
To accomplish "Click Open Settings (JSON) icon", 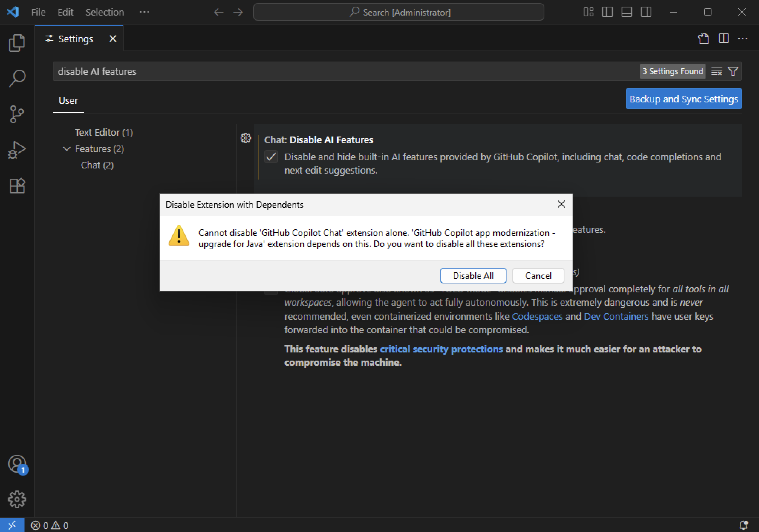I will pos(703,39).
